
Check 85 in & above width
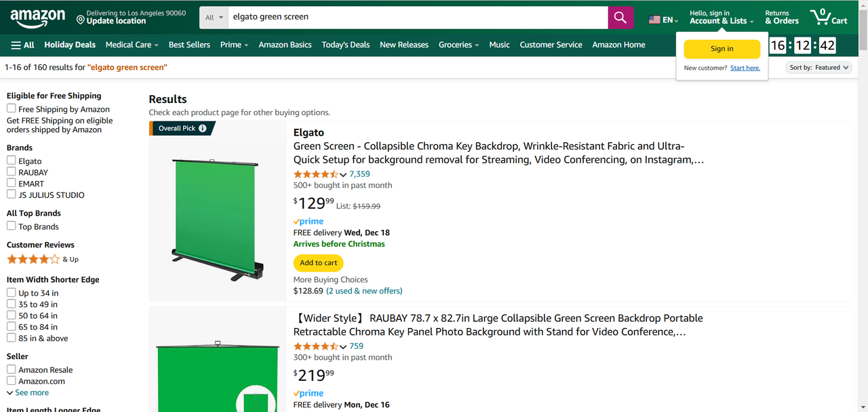(x=12, y=337)
